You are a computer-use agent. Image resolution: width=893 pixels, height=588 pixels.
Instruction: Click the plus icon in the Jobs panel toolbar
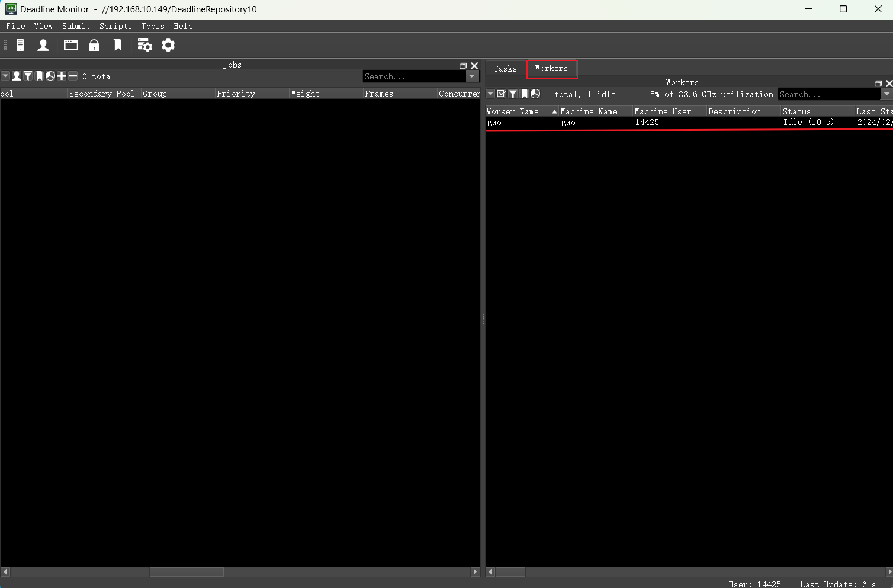pos(62,76)
